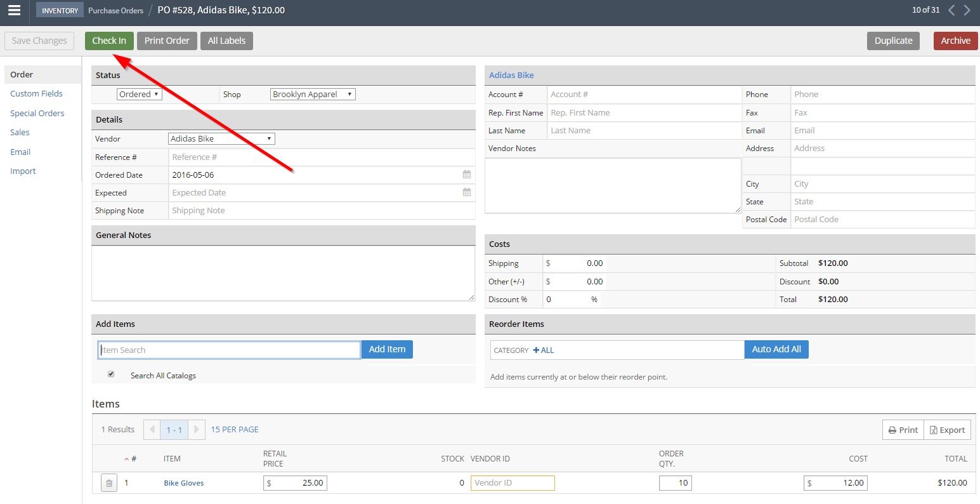Click the Print Order button
The image size is (980, 504).
pyautogui.click(x=167, y=41)
